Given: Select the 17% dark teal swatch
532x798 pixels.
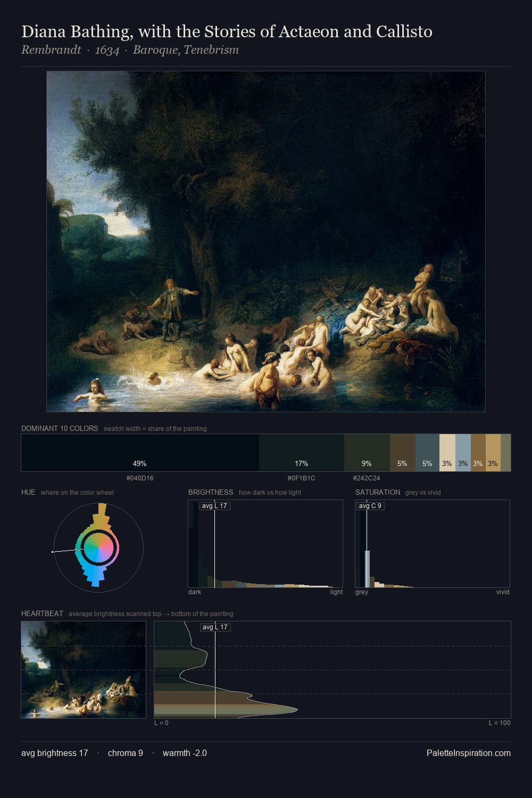Looking at the screenshot, I should click(302, 453).
